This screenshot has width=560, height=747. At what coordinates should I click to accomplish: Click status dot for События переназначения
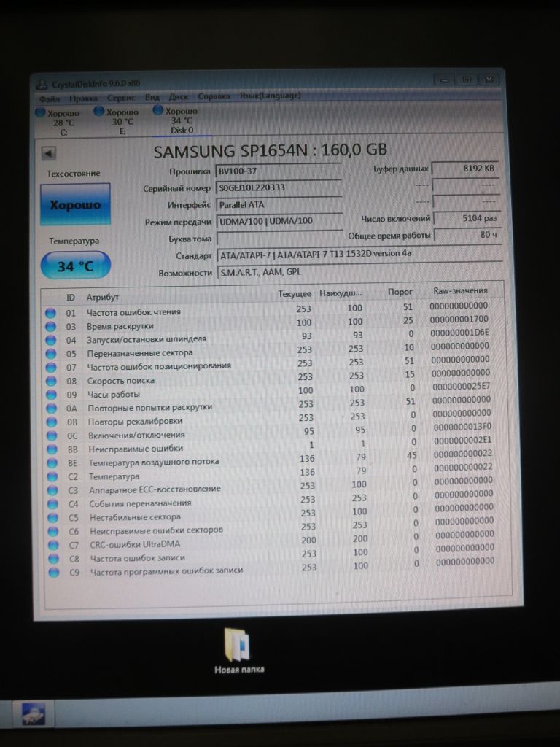click(52, 504)
